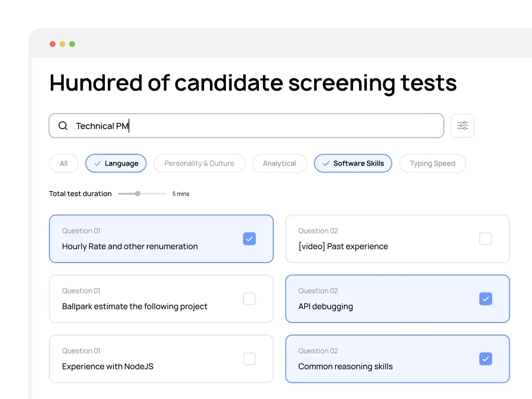
Task: Click the search magnifier icon
Action: [x=63, y=126]
